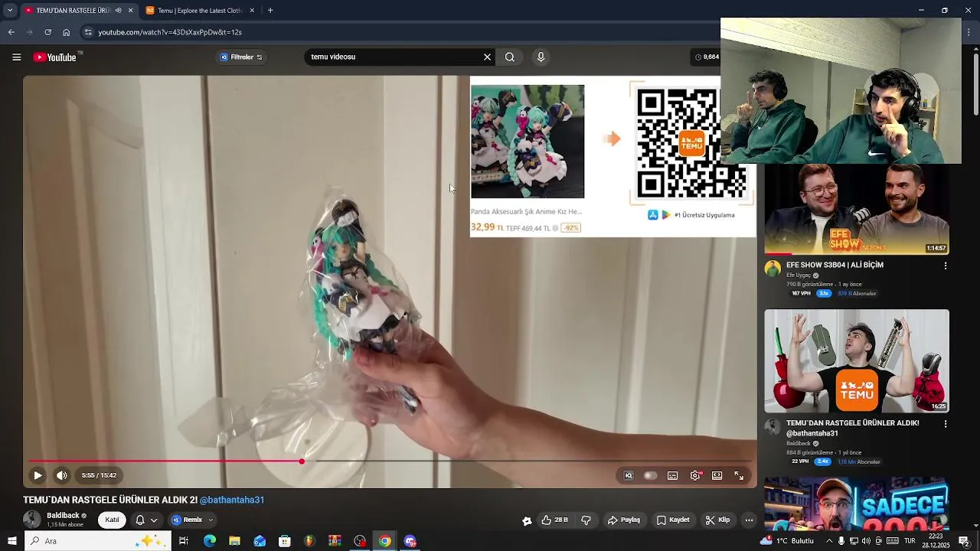Open options for TEMU'DAN RASTGELE ÜRÜNLER ALDIK!
Viewport: 980px width, 551px height.
[945, 423]
